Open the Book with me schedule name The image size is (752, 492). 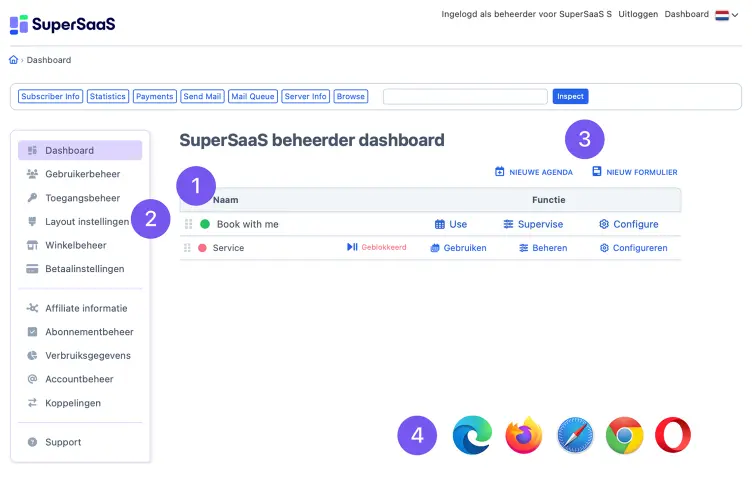click(247, 224)
